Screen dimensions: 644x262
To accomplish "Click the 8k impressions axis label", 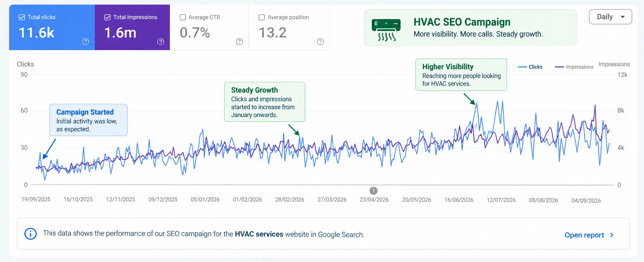I will point(621,111).
